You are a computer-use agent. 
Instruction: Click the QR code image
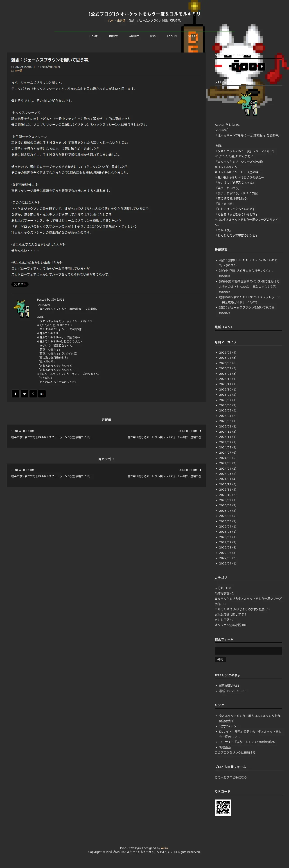click(223, 808)
